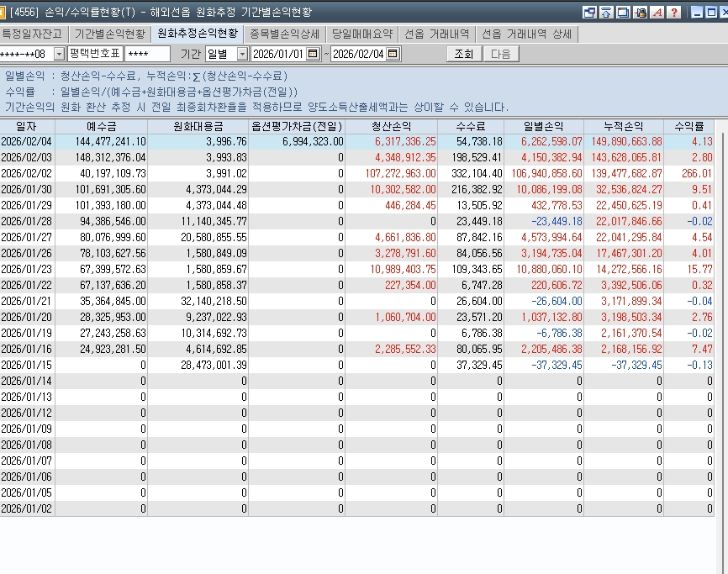The height and width of the screenshot is (574, 728).
Task: Click the password input field
Action: [x=148, y=54]
